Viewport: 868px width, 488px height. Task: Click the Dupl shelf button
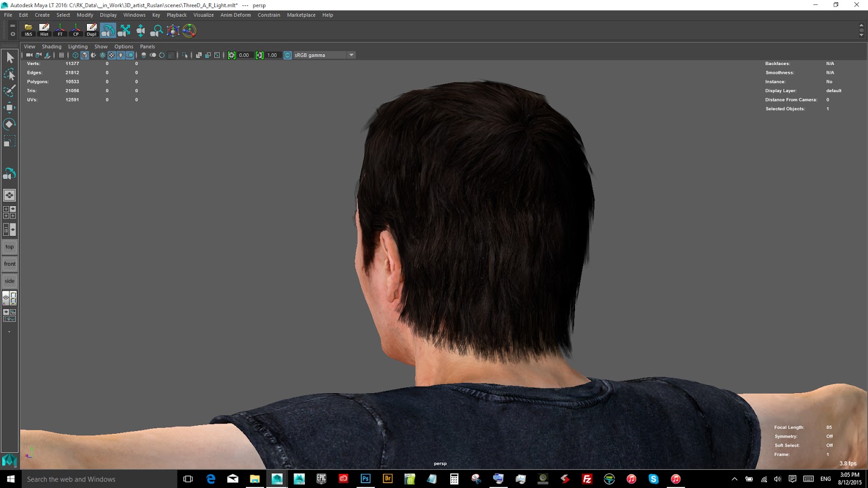point(91,31)
